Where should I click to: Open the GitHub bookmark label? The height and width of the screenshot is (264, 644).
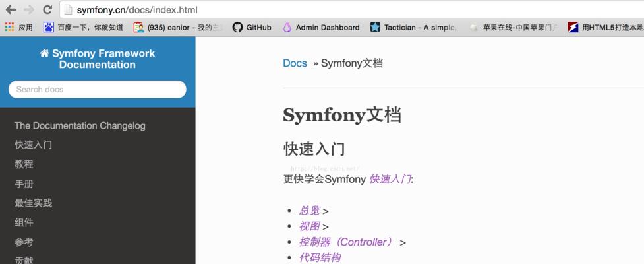pos(259,28)
